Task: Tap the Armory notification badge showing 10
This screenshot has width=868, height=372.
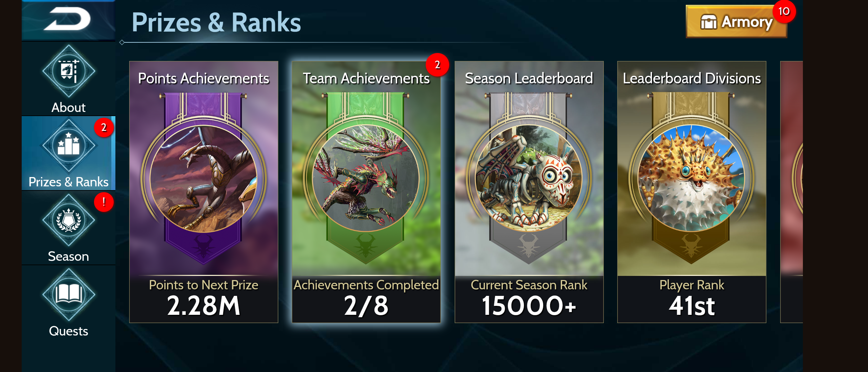Action: click(x=784, y=11)
